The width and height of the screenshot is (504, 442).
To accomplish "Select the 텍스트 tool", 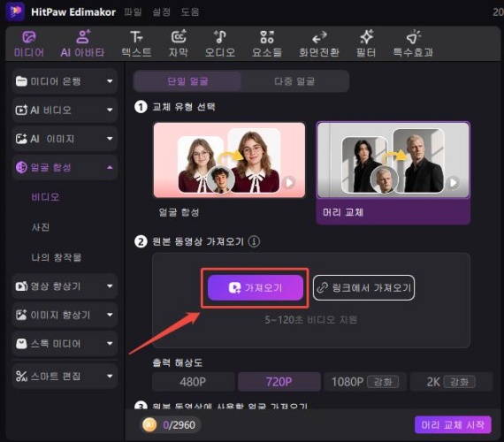I will (x=136, y=44).
